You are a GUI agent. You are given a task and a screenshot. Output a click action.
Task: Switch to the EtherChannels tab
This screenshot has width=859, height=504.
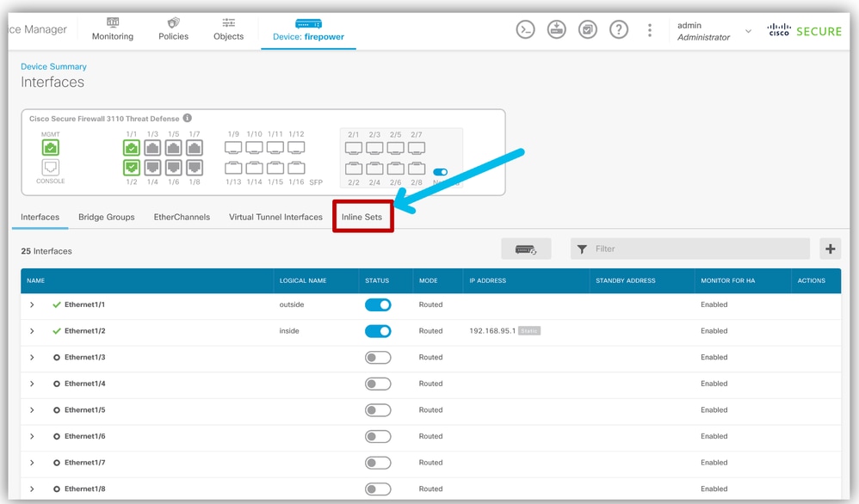point(182,217)
